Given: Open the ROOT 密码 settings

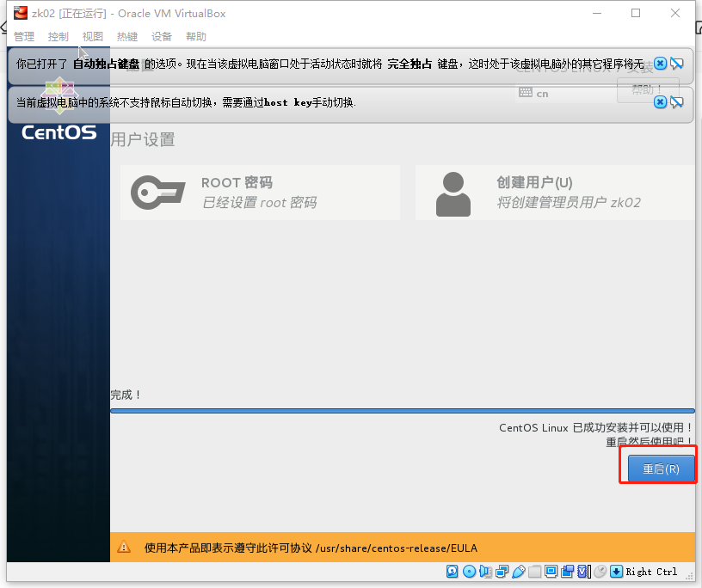Looking at the screenshot, I should click(260, 193).
